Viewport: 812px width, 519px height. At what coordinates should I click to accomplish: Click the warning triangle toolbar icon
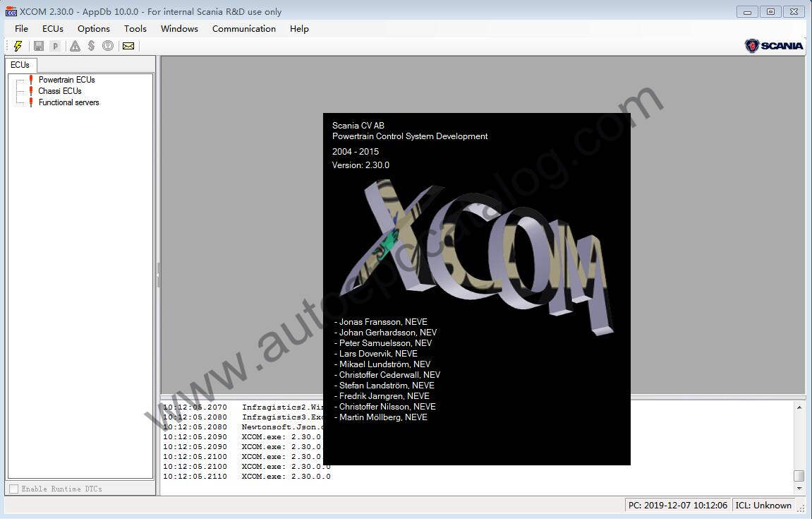[75, 46]
